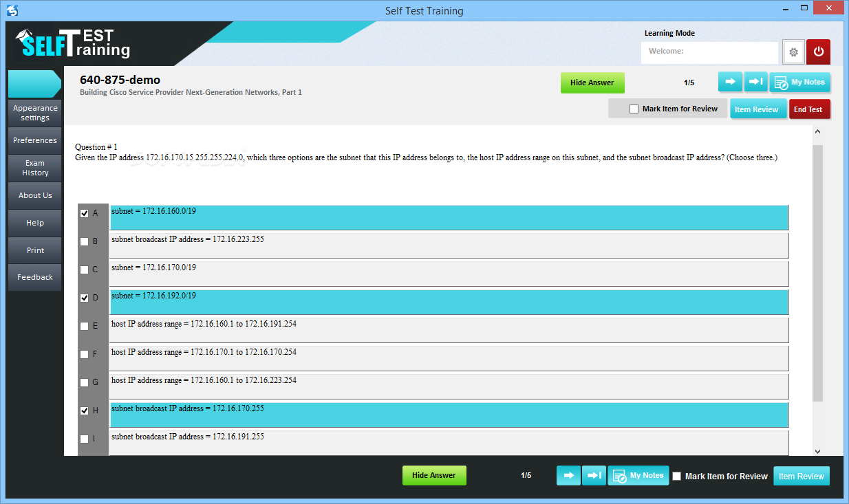Click the bottom 1/5 question counter
The width and height of the screenshot is (849, 504).
[526, 475]
